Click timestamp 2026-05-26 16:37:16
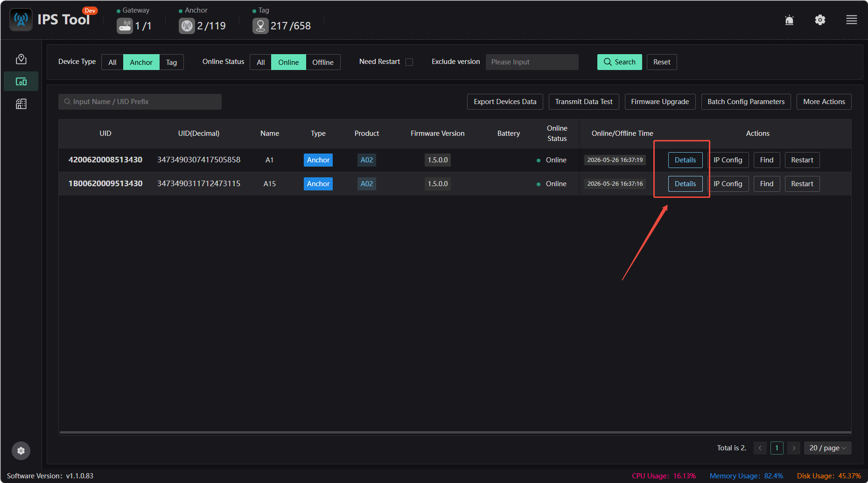This screenshot has width=868, height=483. point(615,184)
